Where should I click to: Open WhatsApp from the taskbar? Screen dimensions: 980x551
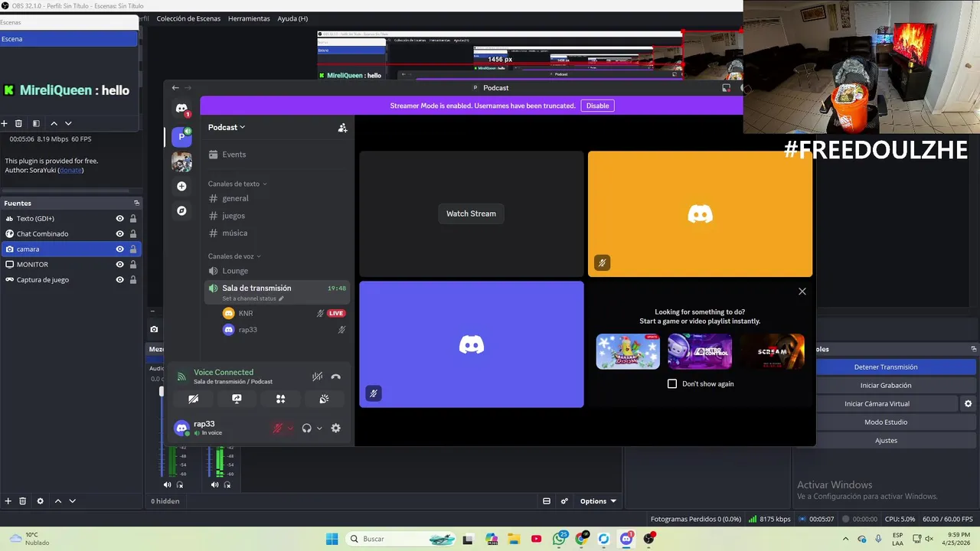559,539
